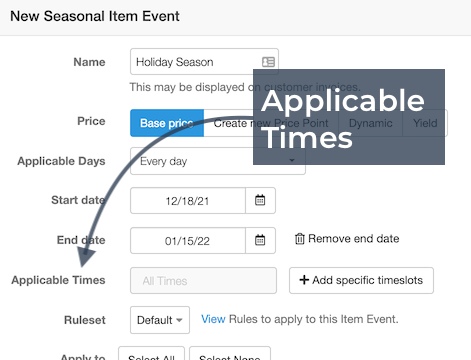
Task: Select the Dynamic price option
Action: point(371,123)
